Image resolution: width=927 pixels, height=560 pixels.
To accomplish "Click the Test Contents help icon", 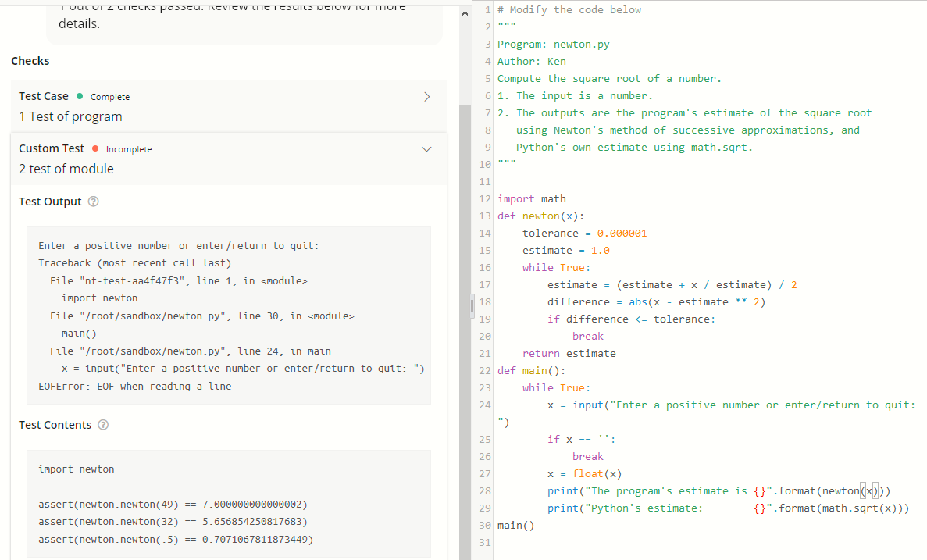I will [102, 425].
